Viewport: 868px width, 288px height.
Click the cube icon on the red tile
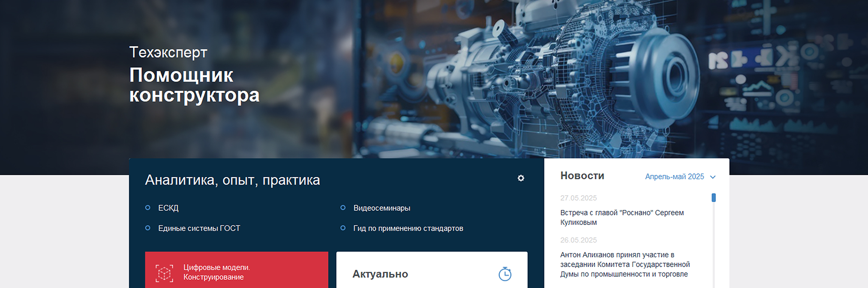164,273
